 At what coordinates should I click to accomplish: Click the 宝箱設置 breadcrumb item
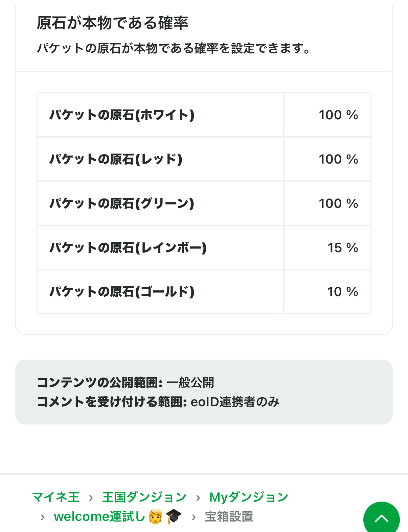point(229,516)
